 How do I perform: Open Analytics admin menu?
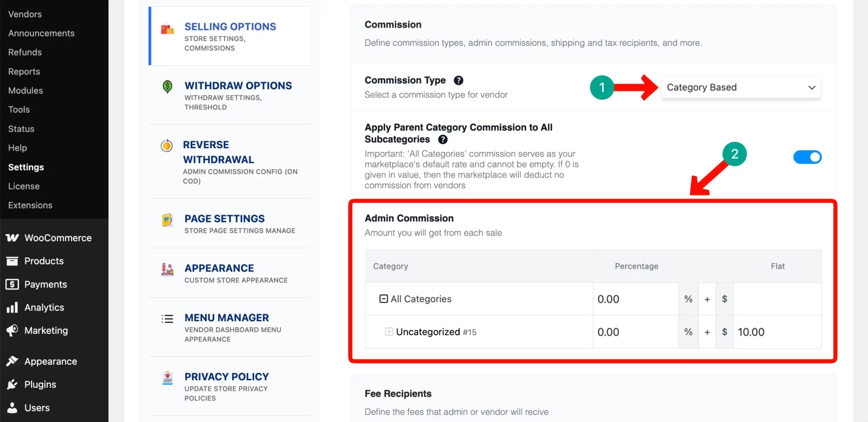(x=54, y=308)
